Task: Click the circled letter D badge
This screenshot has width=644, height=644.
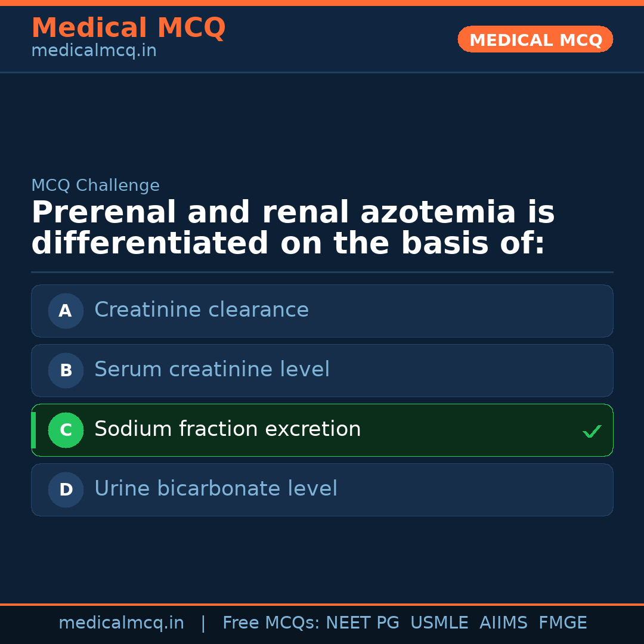Action: (x=66, y=490)
